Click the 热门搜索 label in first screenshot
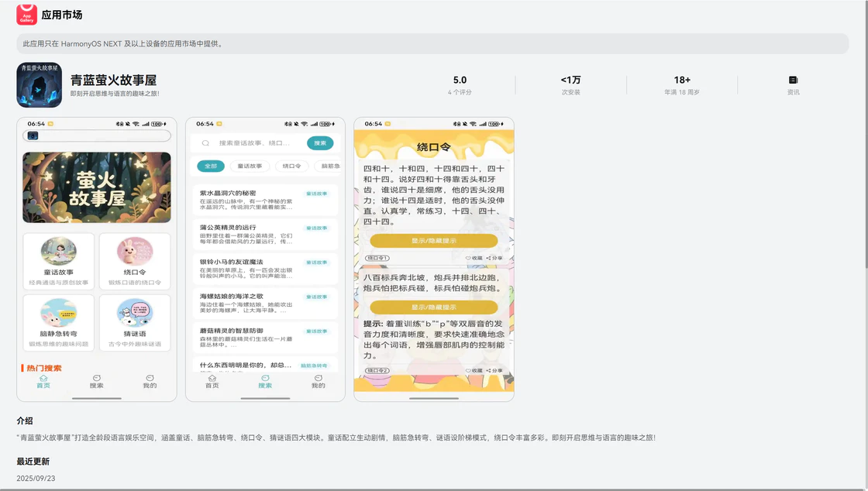The height and width of the screenshot is (491, 868). (43, 369)
